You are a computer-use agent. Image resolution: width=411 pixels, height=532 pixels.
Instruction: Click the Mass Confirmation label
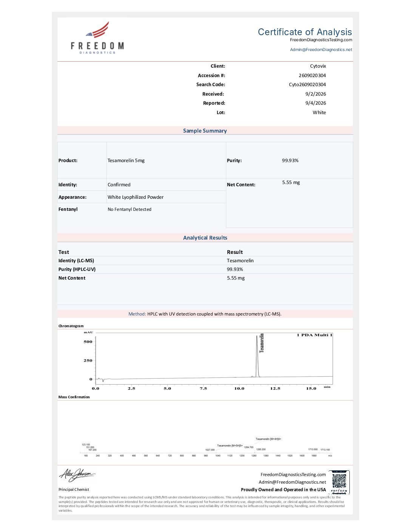click(x=74, y=397)
